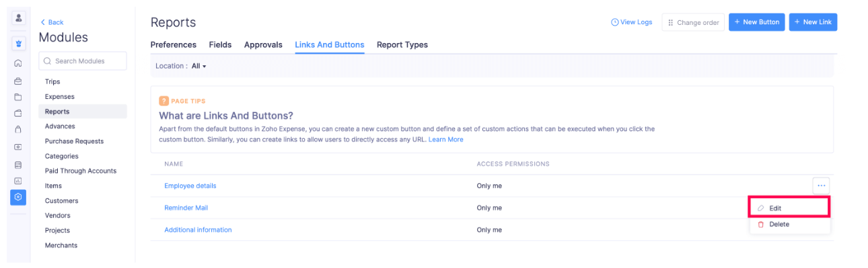
Task: Click the orange Page Tips question icon
Action: click(x=164, y=101)
